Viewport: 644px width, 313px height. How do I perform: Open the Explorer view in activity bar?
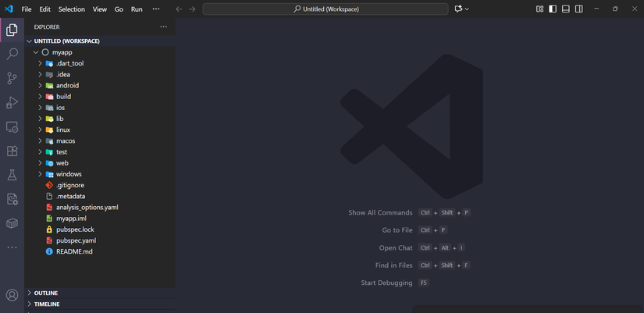tap(12, 30)
